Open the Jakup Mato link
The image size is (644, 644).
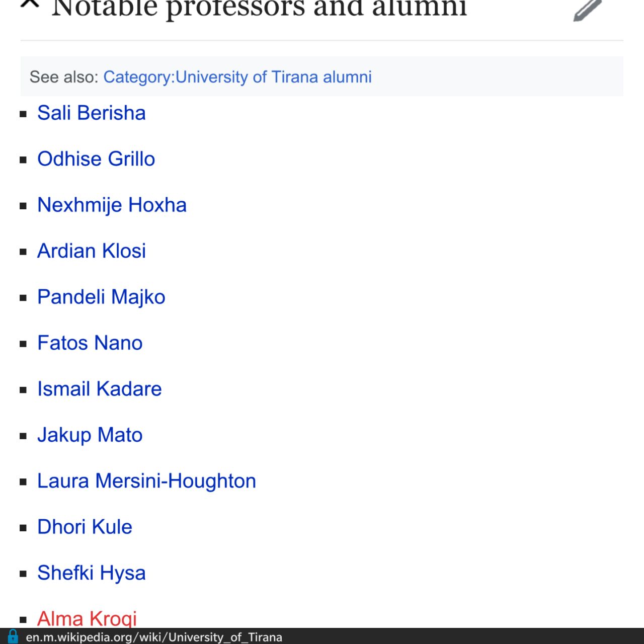(x=90, y=435)
